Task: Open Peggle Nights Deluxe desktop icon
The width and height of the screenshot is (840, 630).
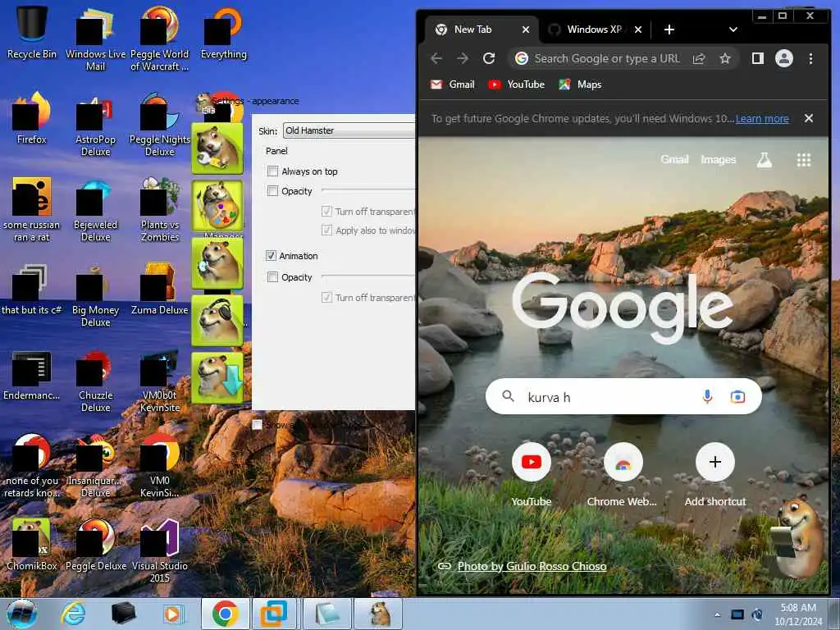Action: click(160, 125)
